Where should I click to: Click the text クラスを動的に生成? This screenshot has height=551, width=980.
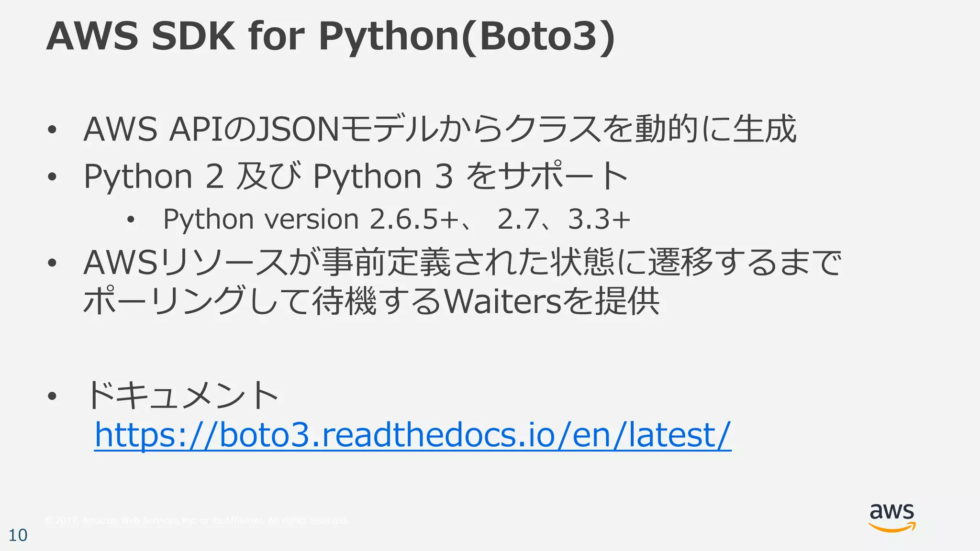(650, 129)
